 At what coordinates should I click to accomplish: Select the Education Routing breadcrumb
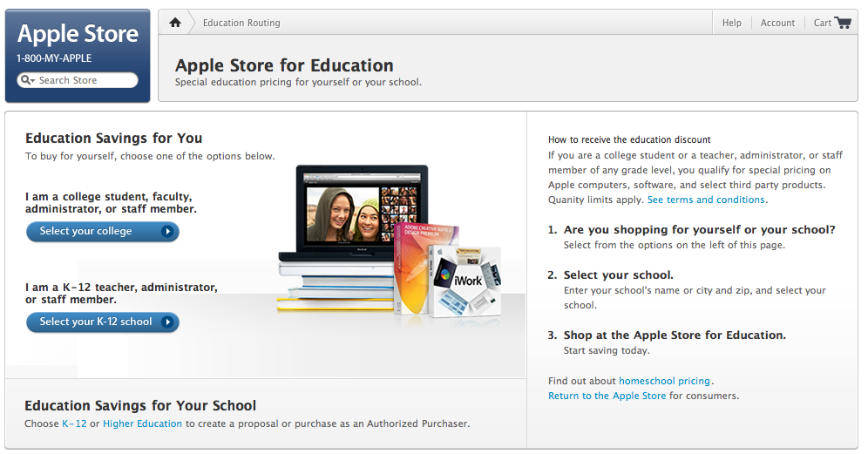(x=241, y=23)
